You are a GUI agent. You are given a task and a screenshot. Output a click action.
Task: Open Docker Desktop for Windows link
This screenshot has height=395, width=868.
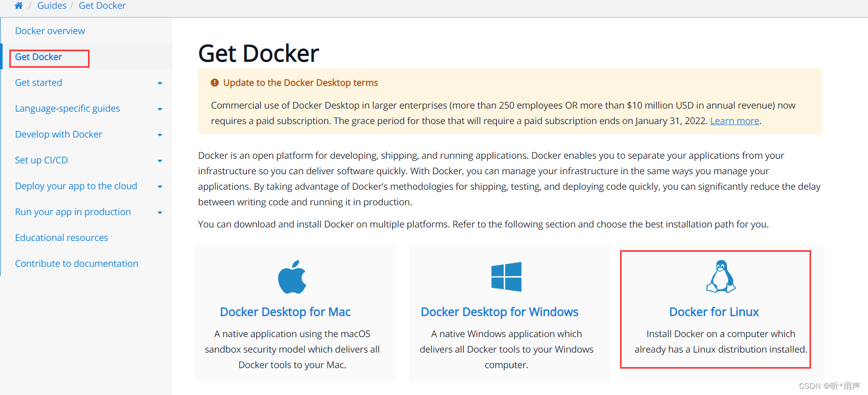499,312
